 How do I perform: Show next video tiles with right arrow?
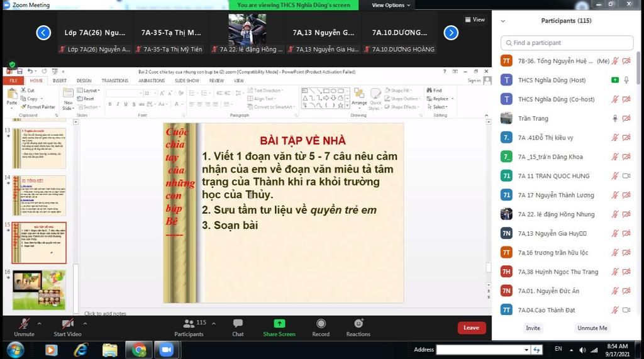tap(451, 33)
